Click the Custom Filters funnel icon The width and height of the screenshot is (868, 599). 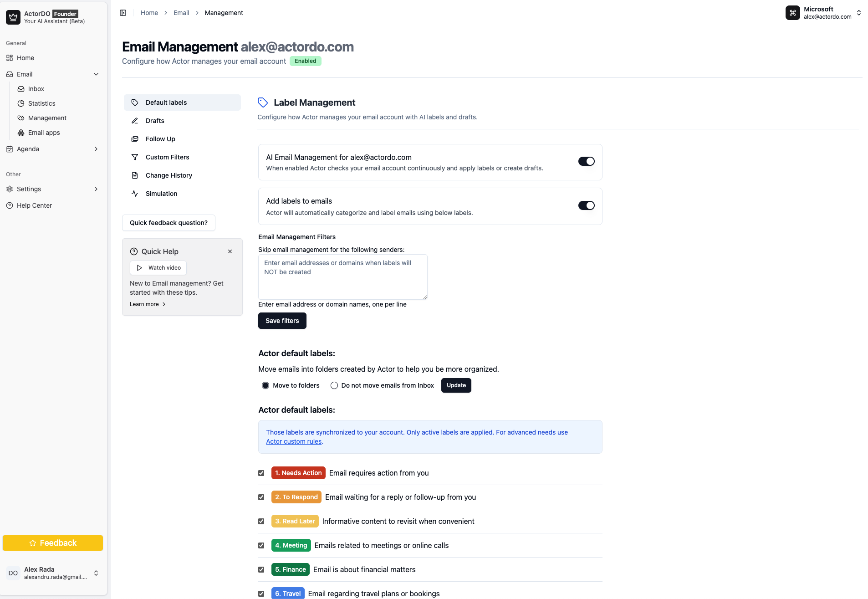pos(135,157)
